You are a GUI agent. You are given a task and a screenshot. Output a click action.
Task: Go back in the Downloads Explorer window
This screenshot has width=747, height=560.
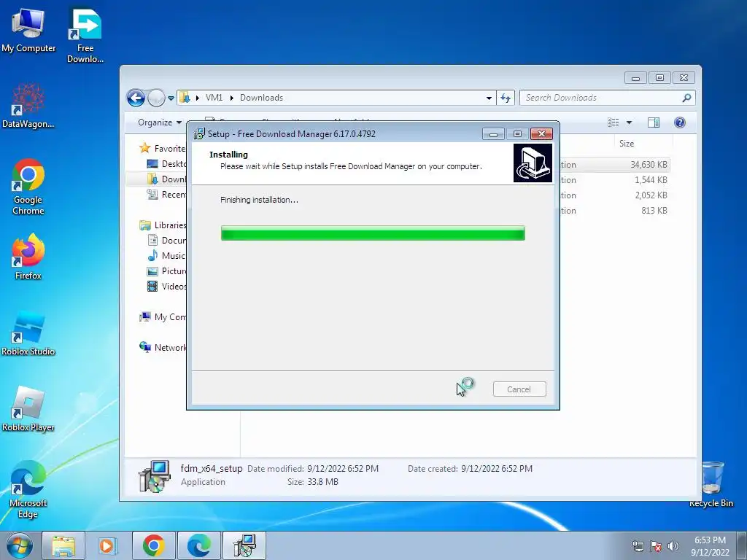[x=136, y=98]
